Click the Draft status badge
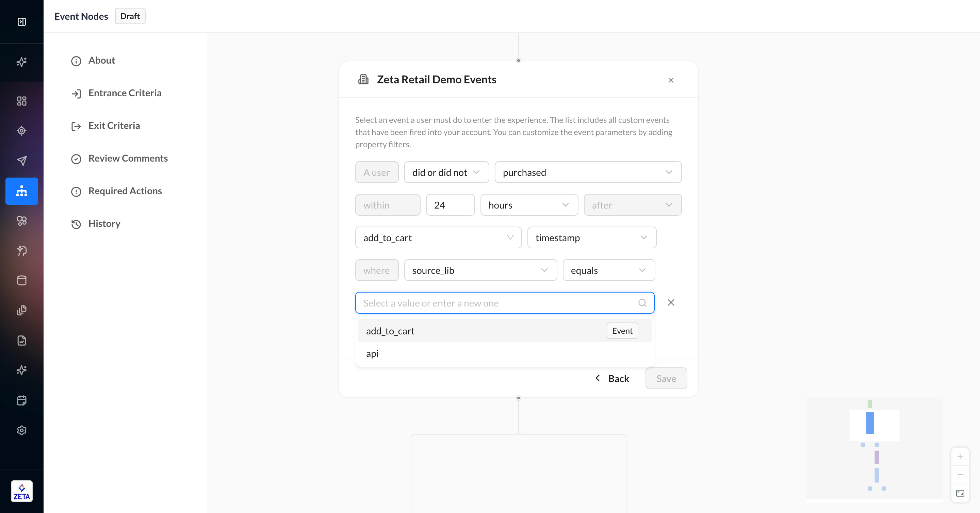 130,16
